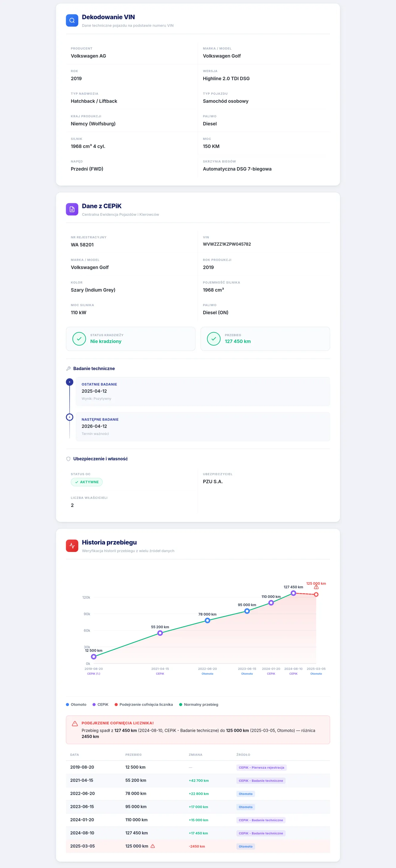Click the red 125 000 km chart point

click(316, 594)
